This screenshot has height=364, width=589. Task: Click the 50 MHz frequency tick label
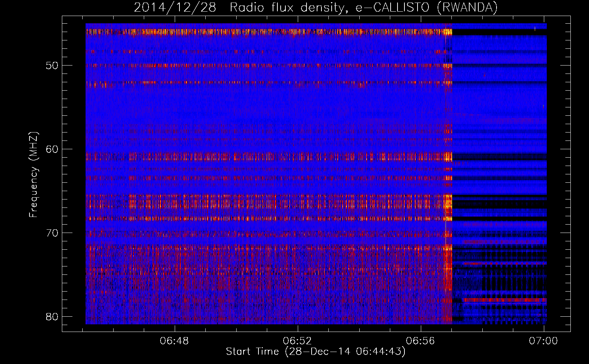pyautogui.click(x=52, y=66)
